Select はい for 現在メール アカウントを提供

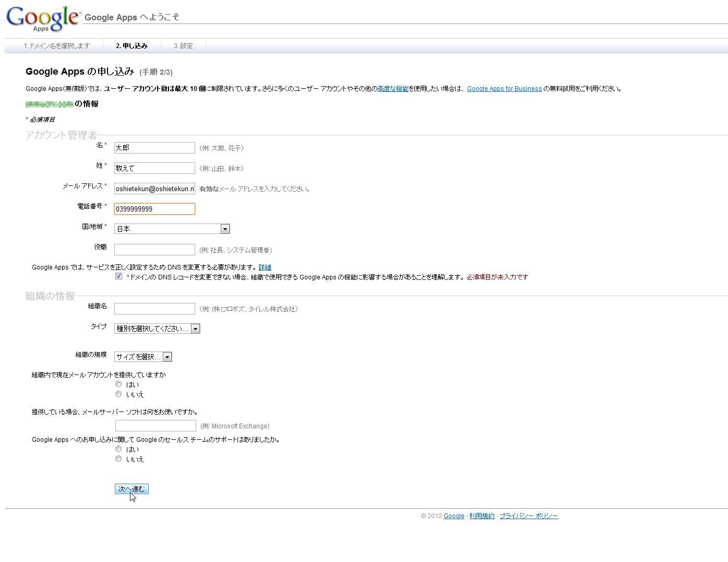(118, 384)
